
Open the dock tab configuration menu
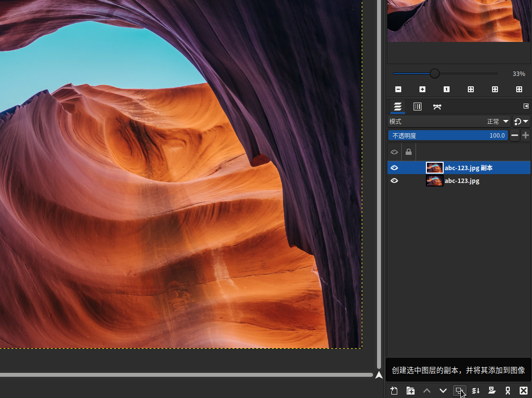(526, 106)
